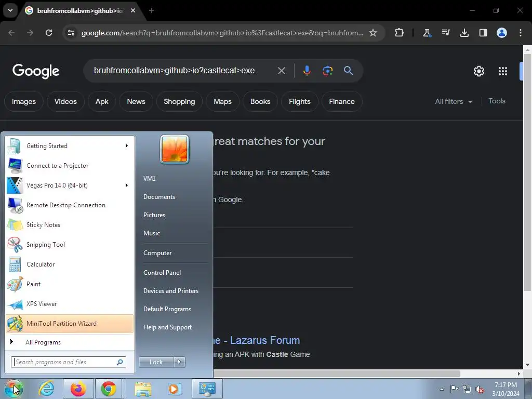Image resolution: width=532 pixels, height=399 pixels.
Task: Open the Google apps grid
Action: click(x=503, y=71)
